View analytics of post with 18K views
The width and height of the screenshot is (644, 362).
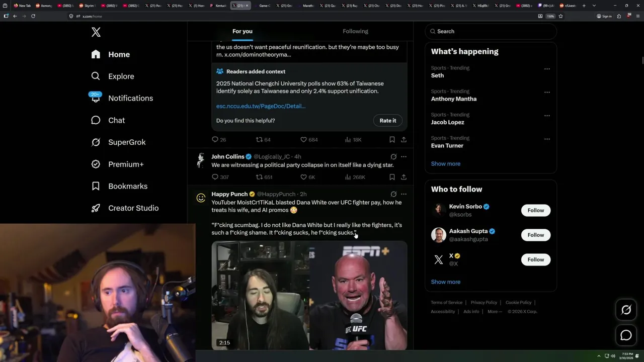coord(353,140)
